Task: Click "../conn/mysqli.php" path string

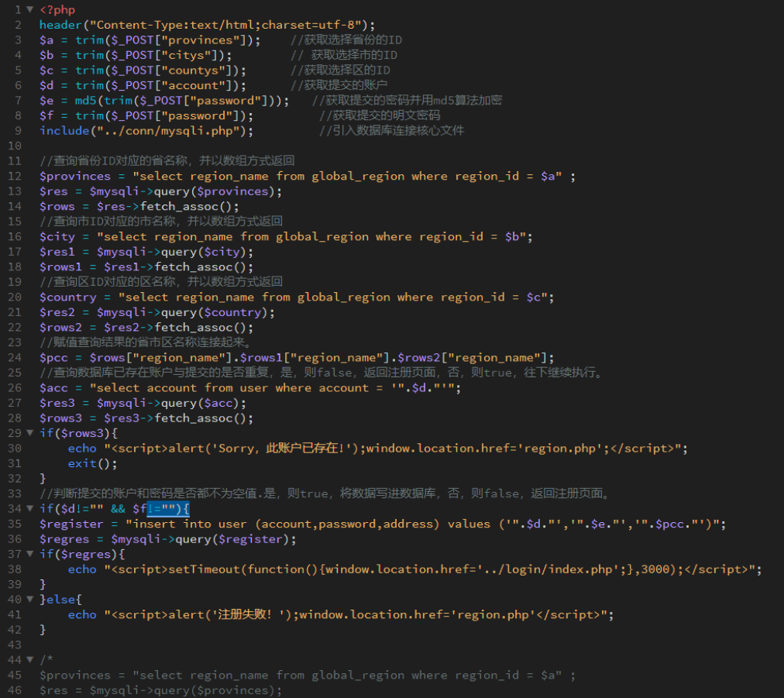Action: [168, 131]
